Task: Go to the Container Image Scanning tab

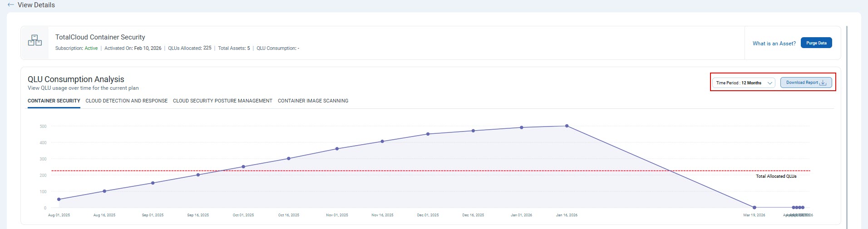Action: pos(313,101)
